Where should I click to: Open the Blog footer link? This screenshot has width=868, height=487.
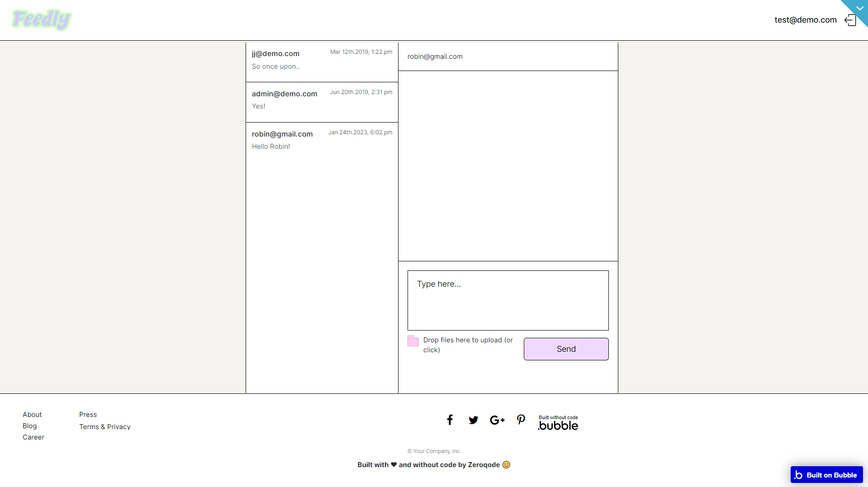(30, 426)
